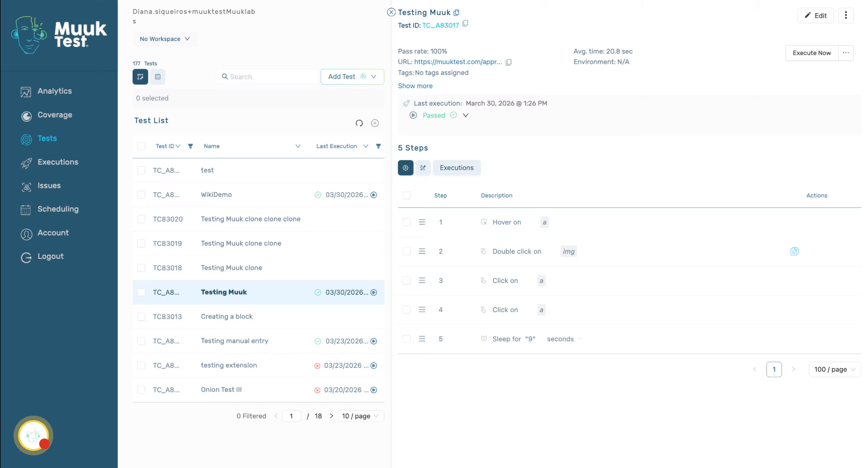Viewport: 868px width, 468px height.
Task: Check the box for test row
Action: point(141,170)
